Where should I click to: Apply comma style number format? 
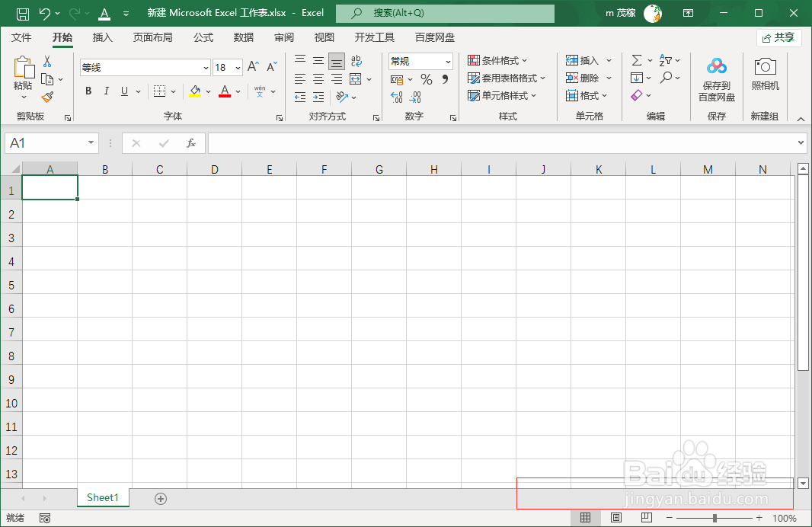[445, 79]
